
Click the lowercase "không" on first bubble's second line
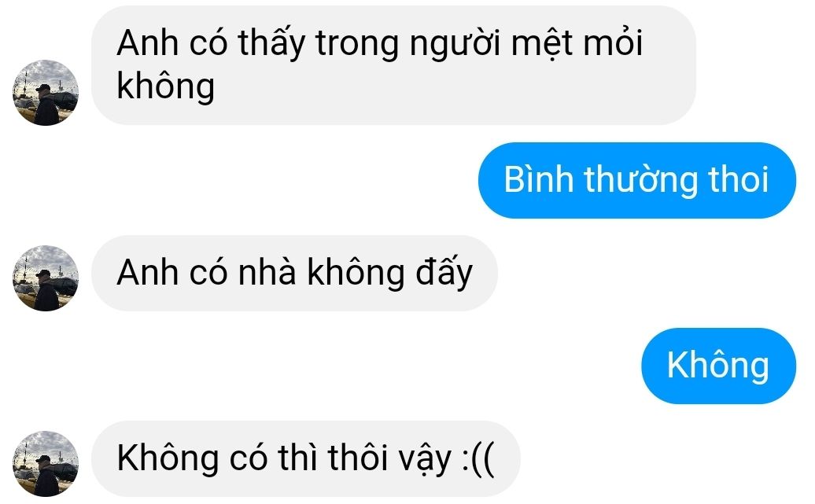pos(166,86)
